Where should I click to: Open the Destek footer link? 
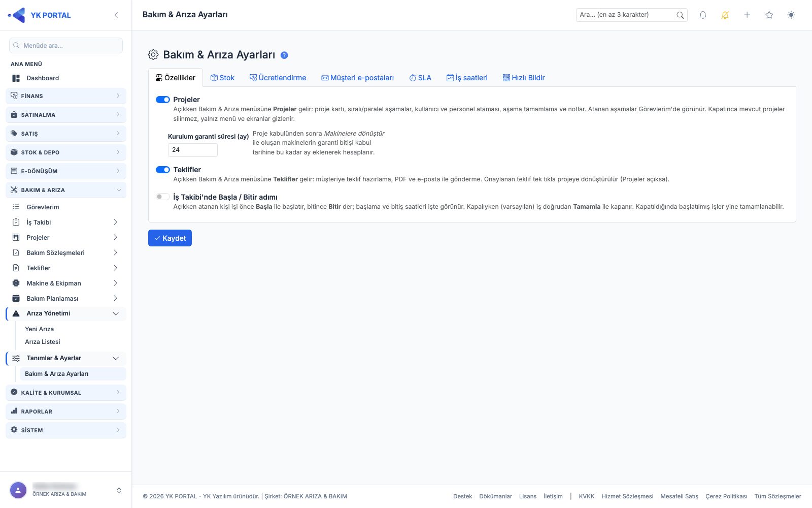point(462,496)
